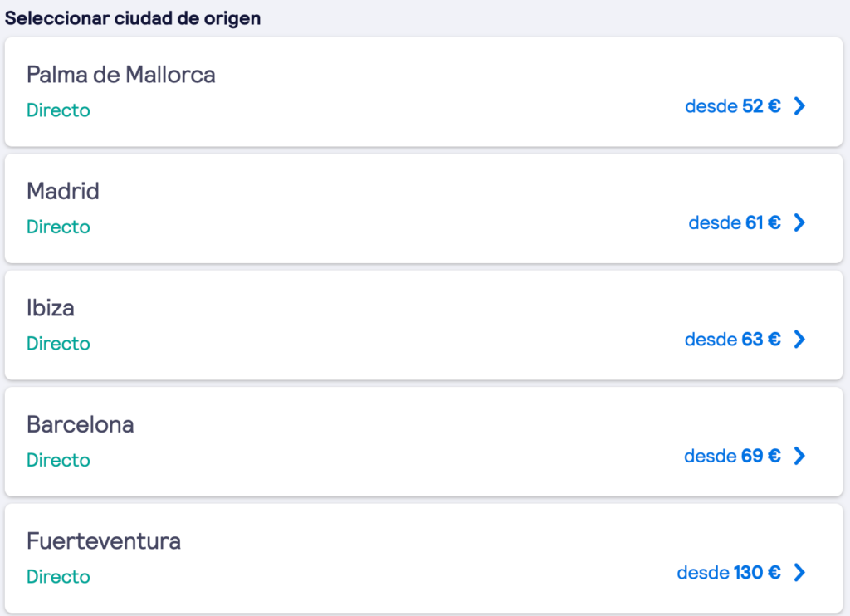Click the 'desde 61 €' price
This screenshot has width=850, height=616.
click(x=734, y=222)
